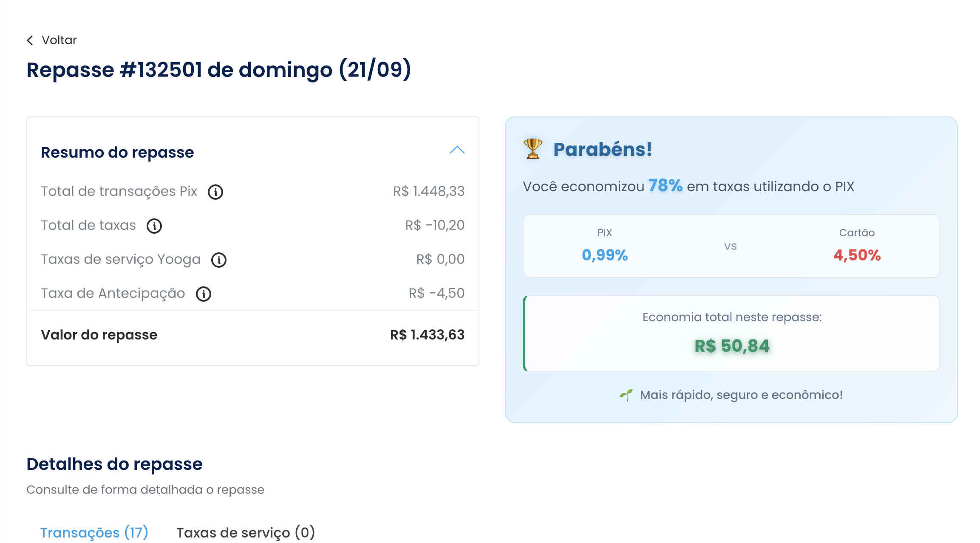Click the 4,50% Cartão rate
The height and width of the screenshot is (543, 980).
(857, 255)
